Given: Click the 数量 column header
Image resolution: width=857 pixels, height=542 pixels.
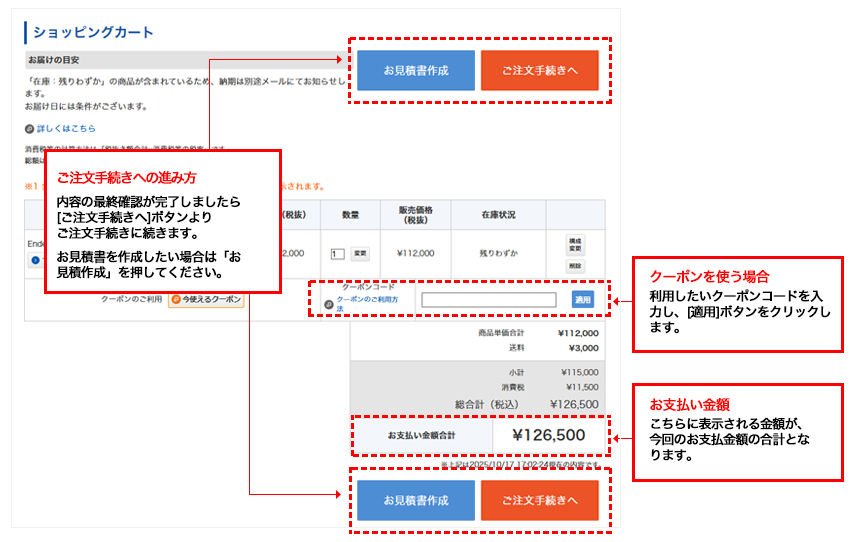Looking at the screenshot, I should (x=350, y=215).
